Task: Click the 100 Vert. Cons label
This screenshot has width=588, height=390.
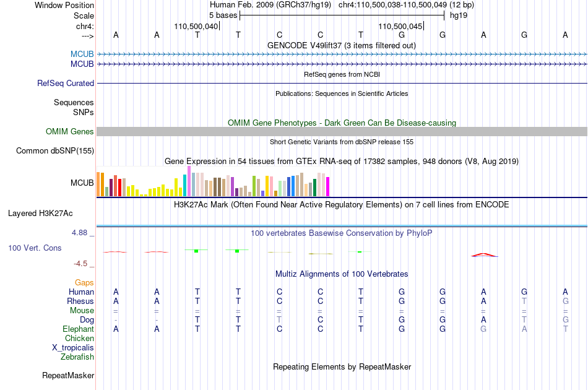Action: click(x=35, y=248)
